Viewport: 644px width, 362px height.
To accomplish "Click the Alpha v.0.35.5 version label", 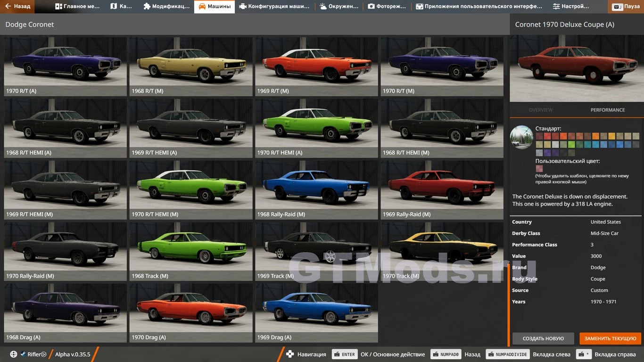I will tap(73, 354).
